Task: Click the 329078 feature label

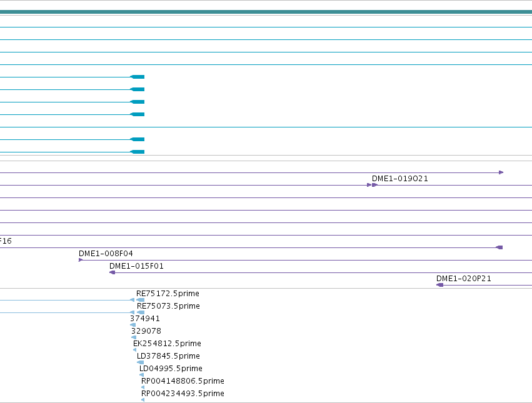Action: coord(146,331)
